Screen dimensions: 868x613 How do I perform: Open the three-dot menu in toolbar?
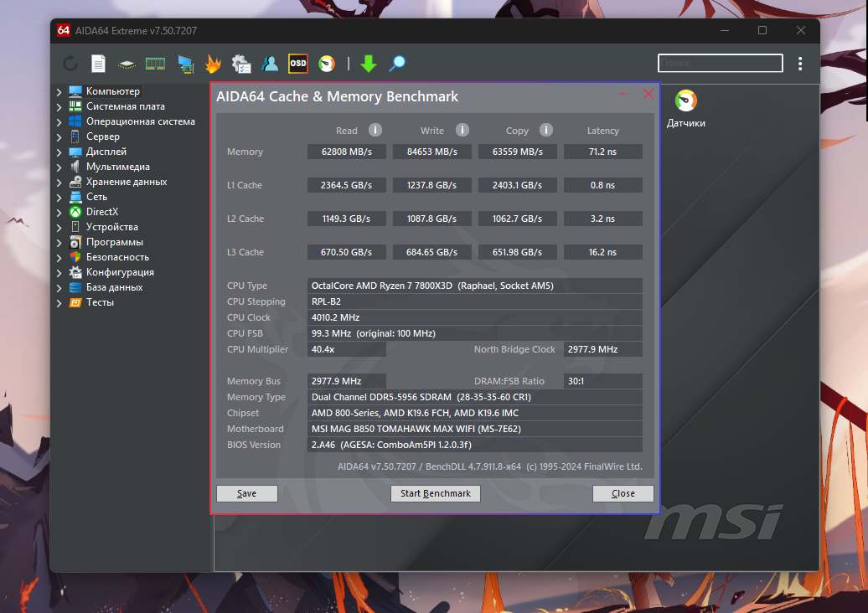coord(800,64)
